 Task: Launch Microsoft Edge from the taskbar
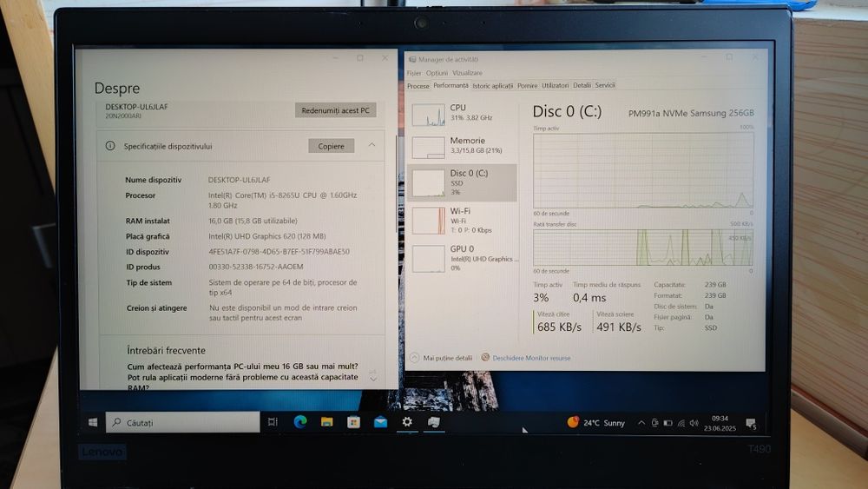[300, 422]
